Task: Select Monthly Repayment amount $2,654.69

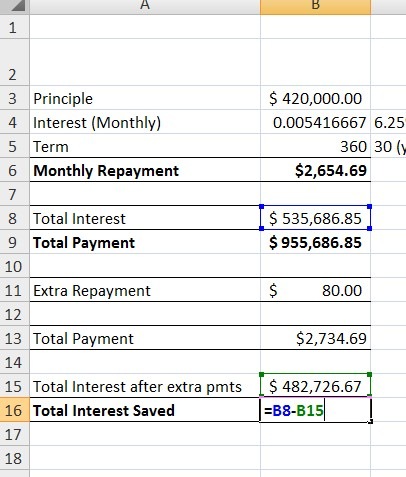Action: (x=315, y=170)
